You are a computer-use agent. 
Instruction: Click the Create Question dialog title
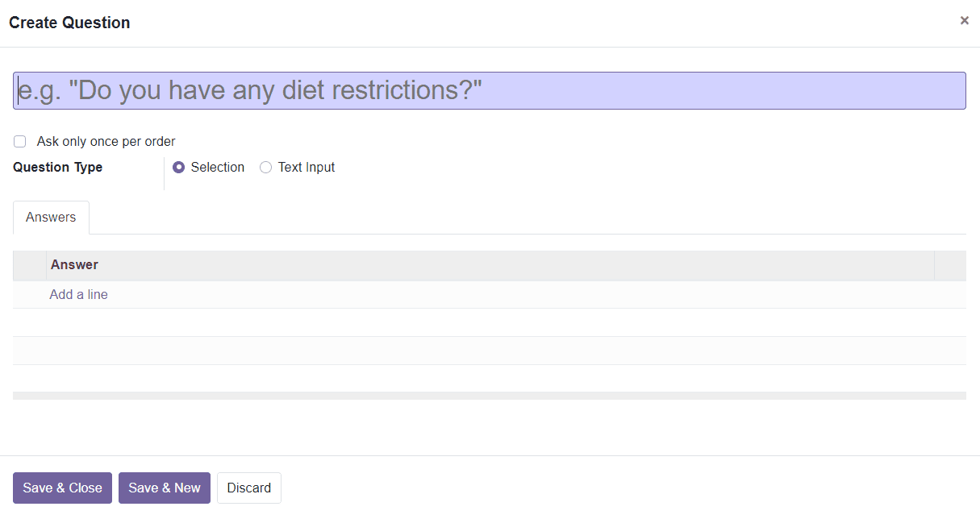69,23
